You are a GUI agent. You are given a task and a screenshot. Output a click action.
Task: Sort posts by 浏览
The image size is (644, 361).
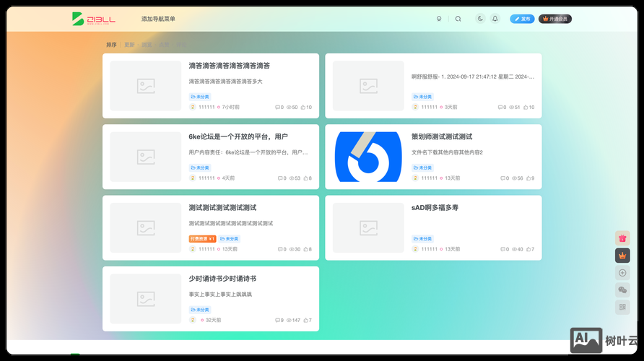[x=147, y=45]
